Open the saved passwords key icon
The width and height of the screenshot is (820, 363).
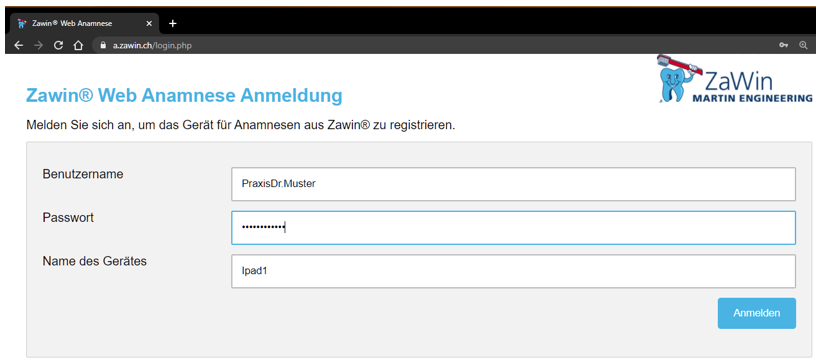[x=783, y=46]
